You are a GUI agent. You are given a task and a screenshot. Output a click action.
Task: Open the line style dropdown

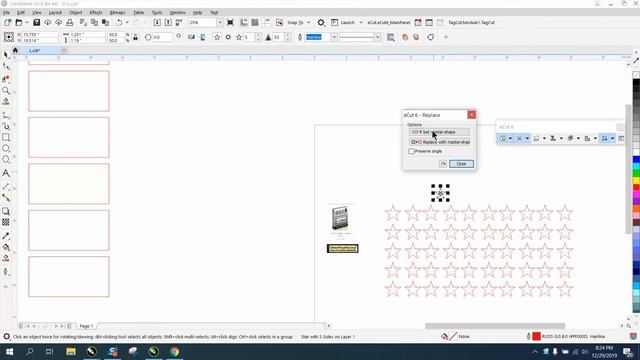[x=378, y=37]
